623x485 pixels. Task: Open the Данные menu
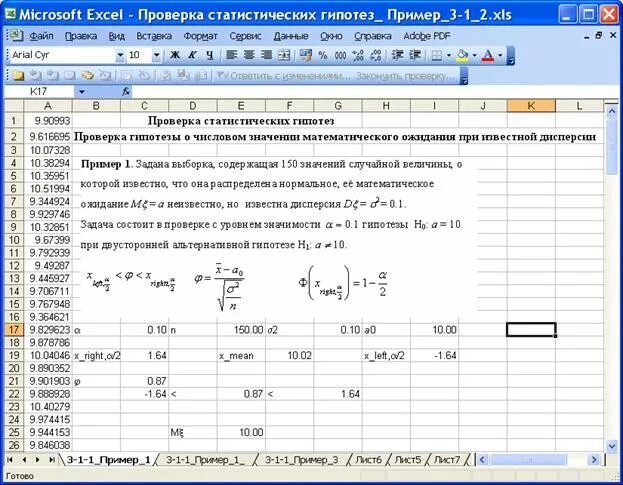point(291,36)
